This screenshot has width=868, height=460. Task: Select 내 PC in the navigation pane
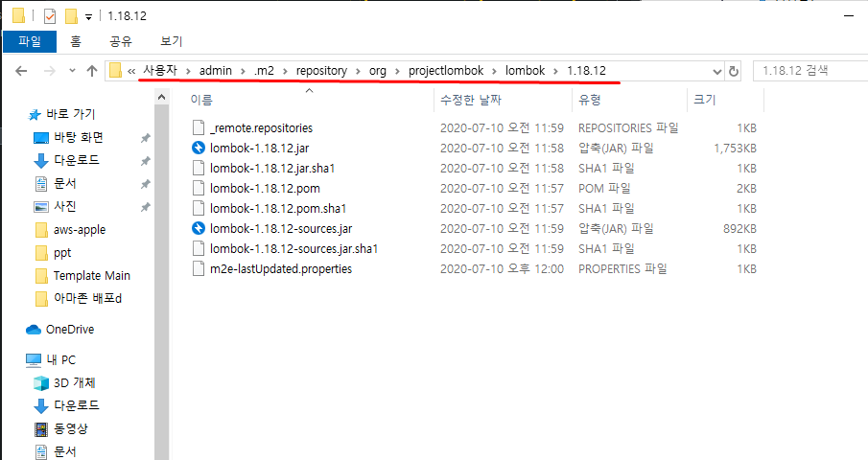coord(60,360)
